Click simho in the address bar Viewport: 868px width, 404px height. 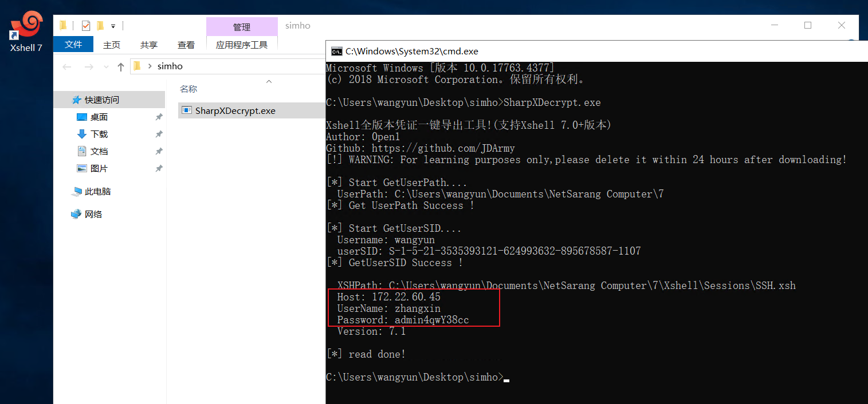coord(170,66)
